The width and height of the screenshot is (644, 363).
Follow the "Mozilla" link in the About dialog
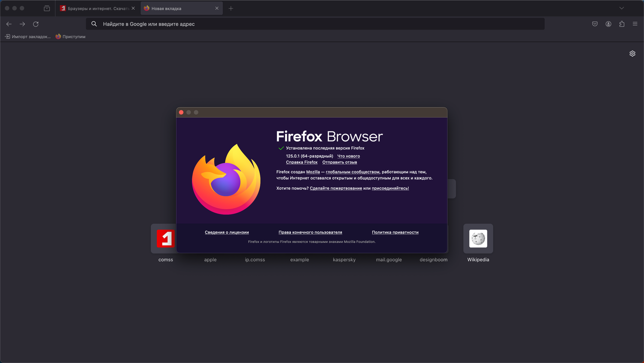313,172
